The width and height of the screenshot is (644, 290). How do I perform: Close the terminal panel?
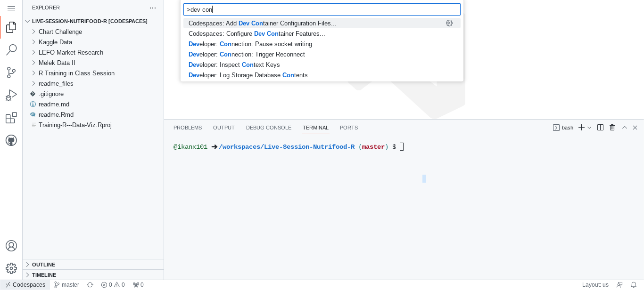635,128
